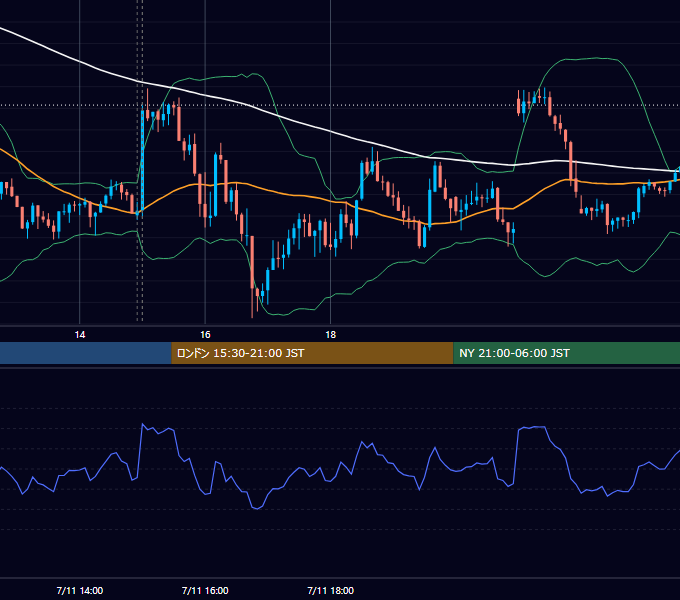
Task: Click the tall dashed cyan candle near hour 15
Action: point(142,160)
